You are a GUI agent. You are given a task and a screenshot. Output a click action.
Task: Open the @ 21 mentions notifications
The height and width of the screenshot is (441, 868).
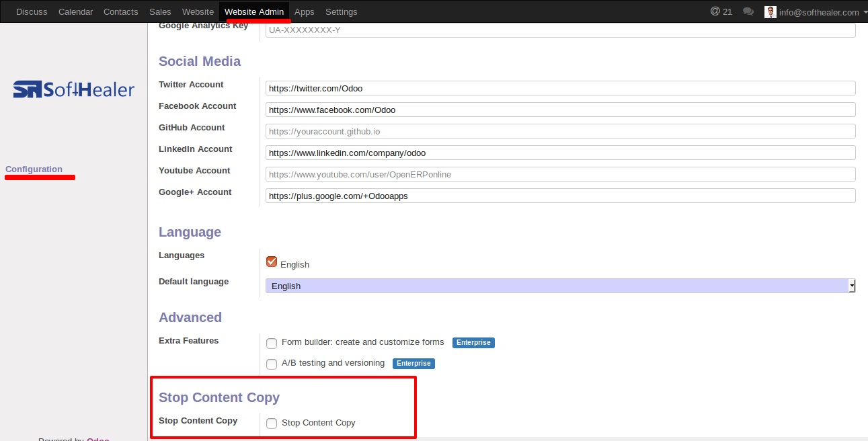pos(721,11)
